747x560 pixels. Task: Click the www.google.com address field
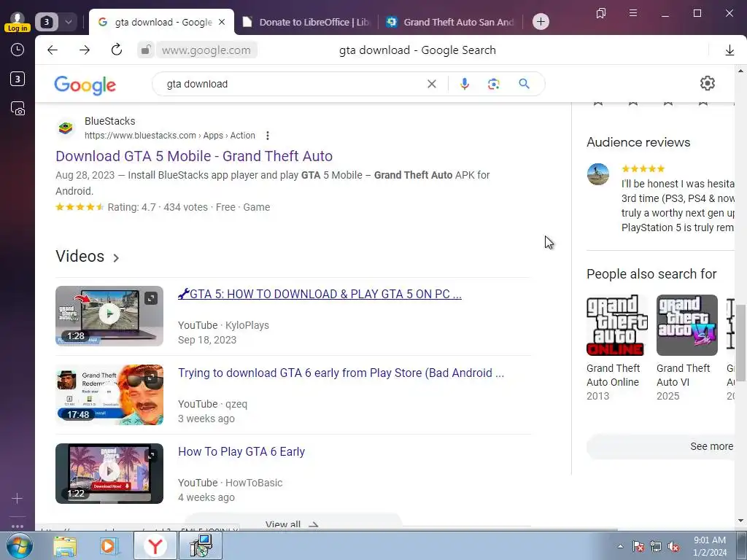[x=206, y=50]
